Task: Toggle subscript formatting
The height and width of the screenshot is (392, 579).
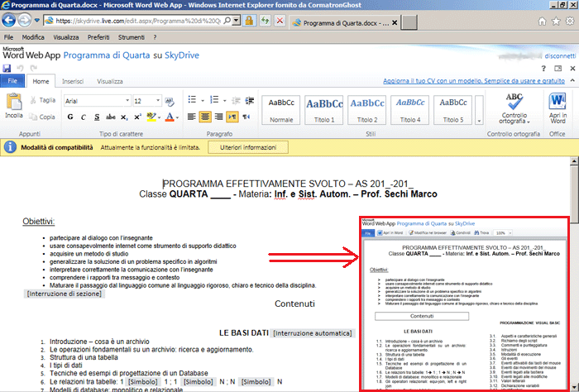Action: point(124,117)
